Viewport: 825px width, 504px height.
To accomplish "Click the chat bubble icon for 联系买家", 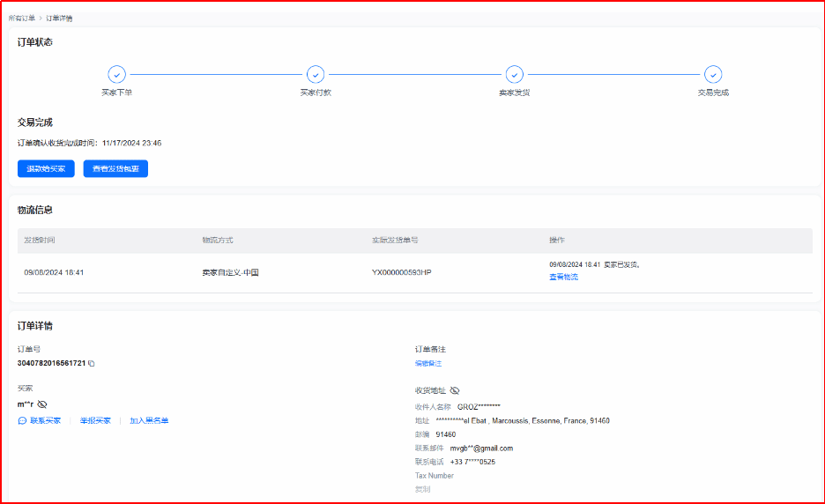I will click(22, 421).
